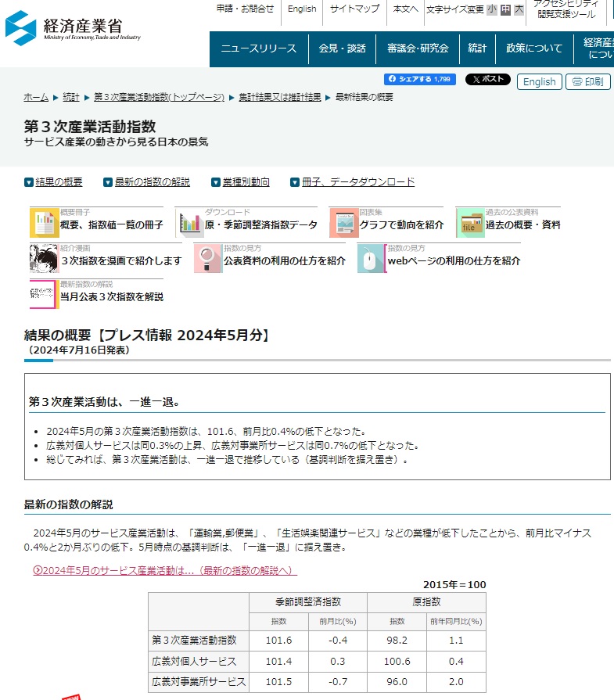Jump to 結果の概要 section anchor
The width and height of the screenshot is (614, 700).
[58, 182]
